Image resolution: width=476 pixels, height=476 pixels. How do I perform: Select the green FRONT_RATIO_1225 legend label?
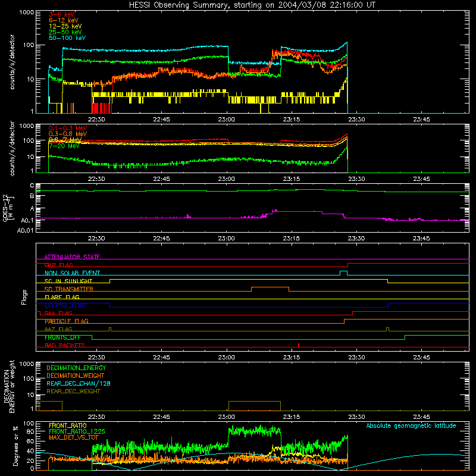pos(77,432)
